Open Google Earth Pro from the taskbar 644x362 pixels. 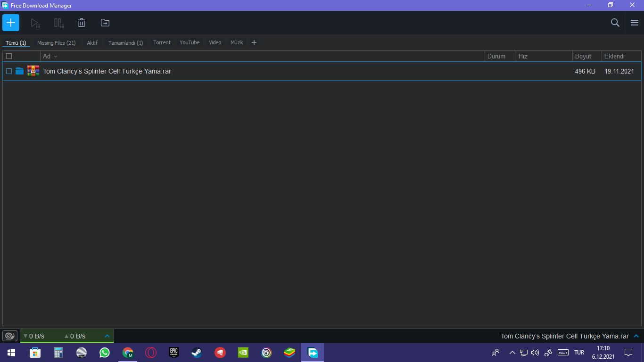pos(82,353)
